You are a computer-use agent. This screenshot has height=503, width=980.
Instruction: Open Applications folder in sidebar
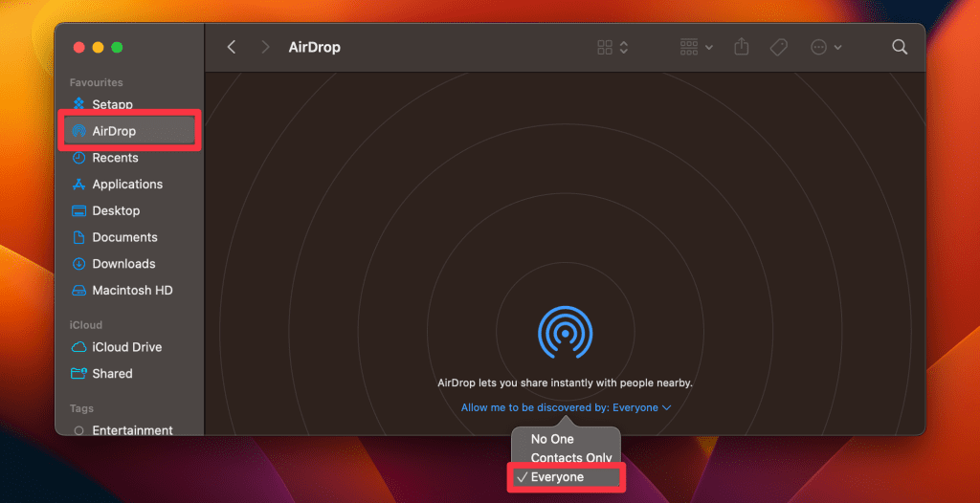pyautogui.click(x=127, y=185)
